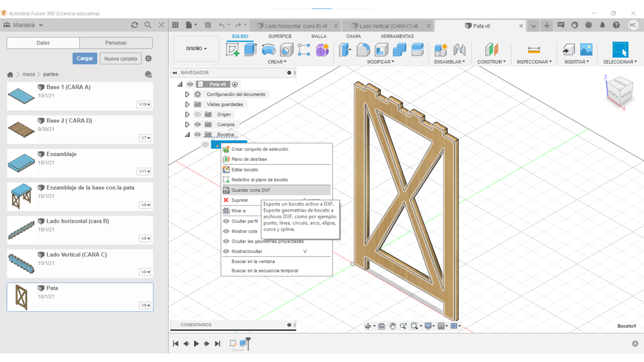The height and width of the screenshot is (362, 644).
Task: Click the Combine bodies tool icon
Action: pos(399,50)
